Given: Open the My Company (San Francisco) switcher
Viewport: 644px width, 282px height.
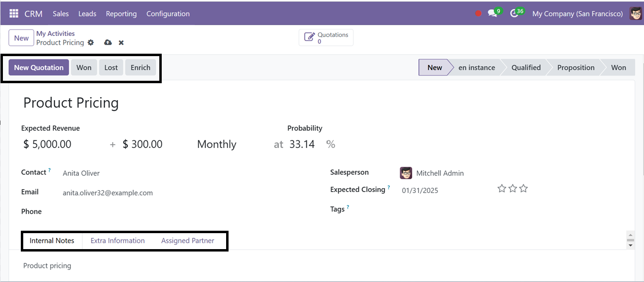Looking at the screenshot, I should [577, 14].
